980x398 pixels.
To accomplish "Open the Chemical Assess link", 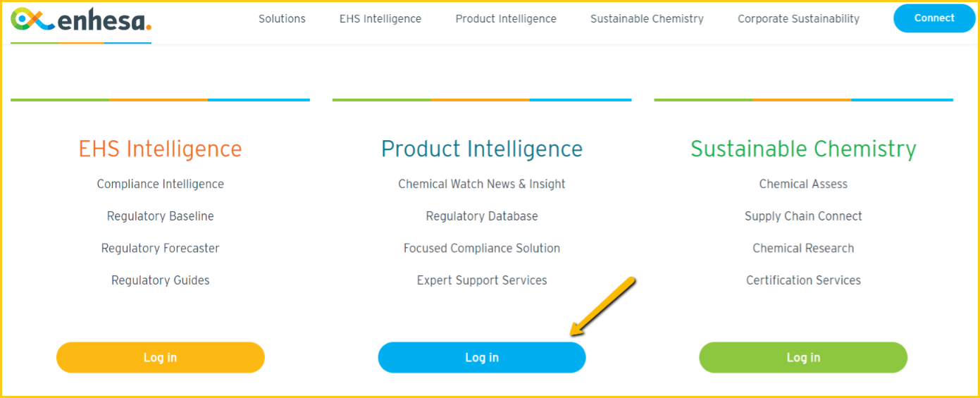I will pos(803,184).
